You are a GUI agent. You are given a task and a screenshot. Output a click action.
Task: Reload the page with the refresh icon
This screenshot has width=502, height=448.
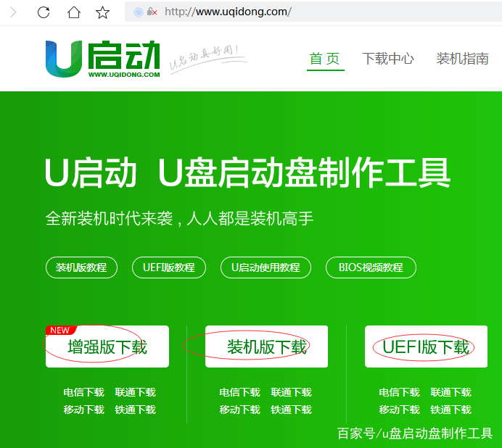pos(44,12)
